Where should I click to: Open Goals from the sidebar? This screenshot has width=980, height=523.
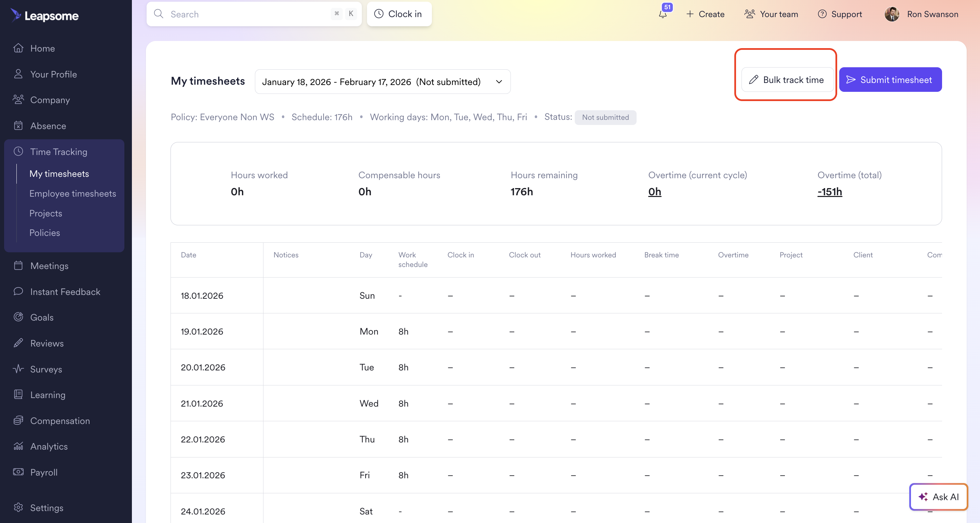(41, 317)
